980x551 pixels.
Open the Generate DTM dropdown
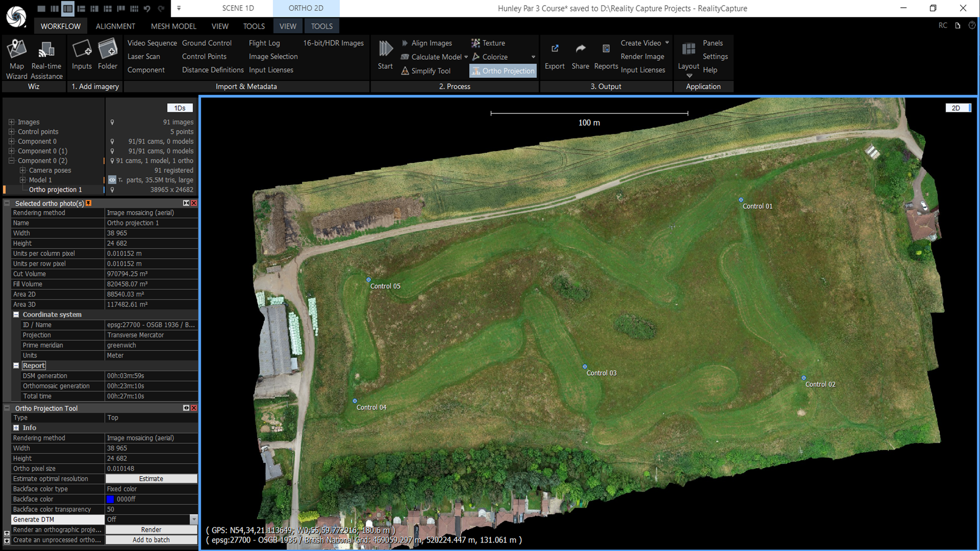(x=194, y=519)
